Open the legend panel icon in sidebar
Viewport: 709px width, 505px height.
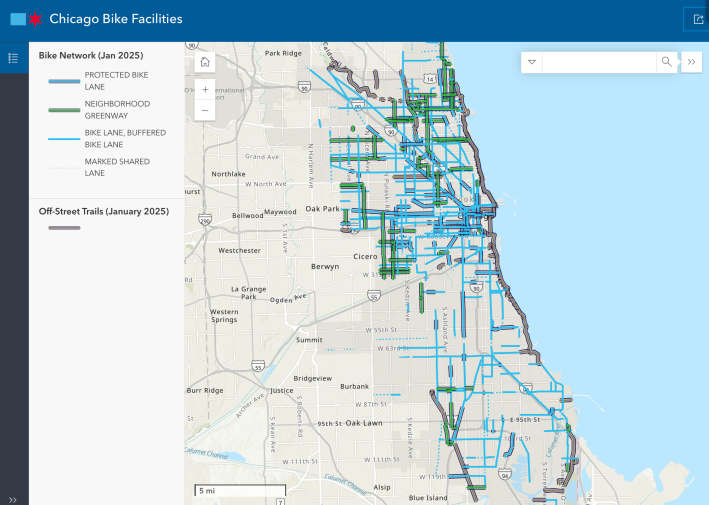[13, 58]
